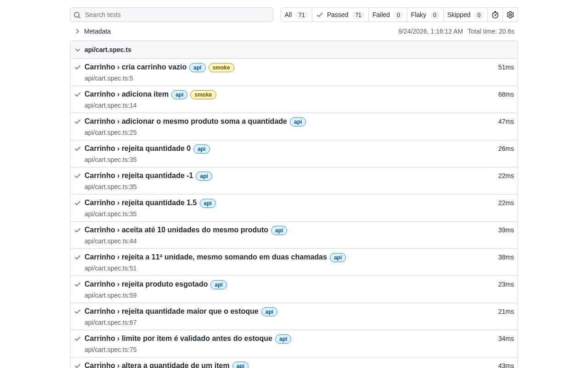Open 'adicionar o mesmo produto soma a quantidade'

186,121
